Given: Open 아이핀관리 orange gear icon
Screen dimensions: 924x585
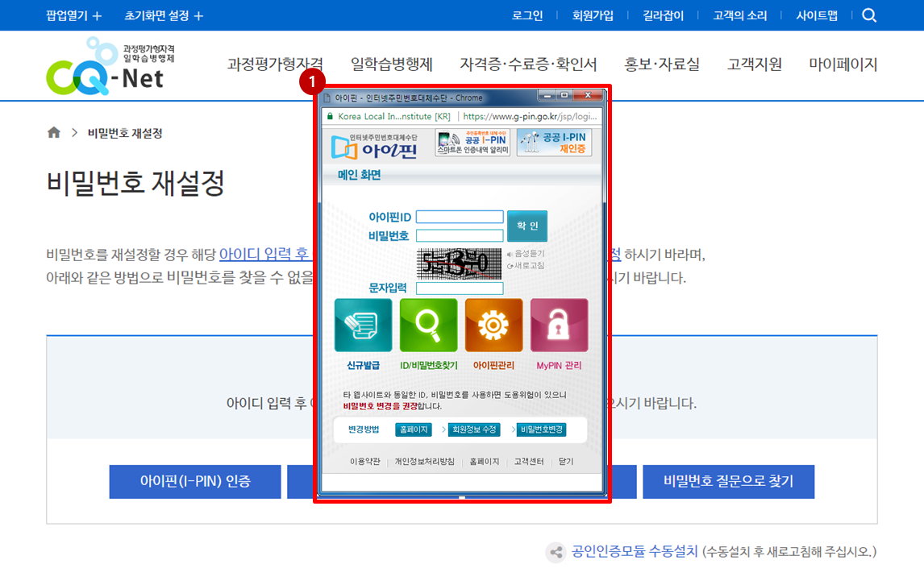Looking at the screenshot, I should (x=493, y=326).
